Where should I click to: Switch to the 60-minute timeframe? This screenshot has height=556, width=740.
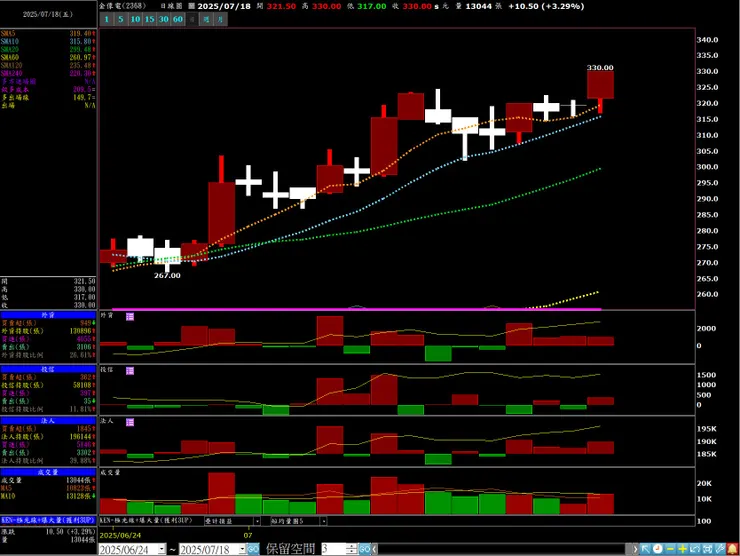(x=177, y=19)
